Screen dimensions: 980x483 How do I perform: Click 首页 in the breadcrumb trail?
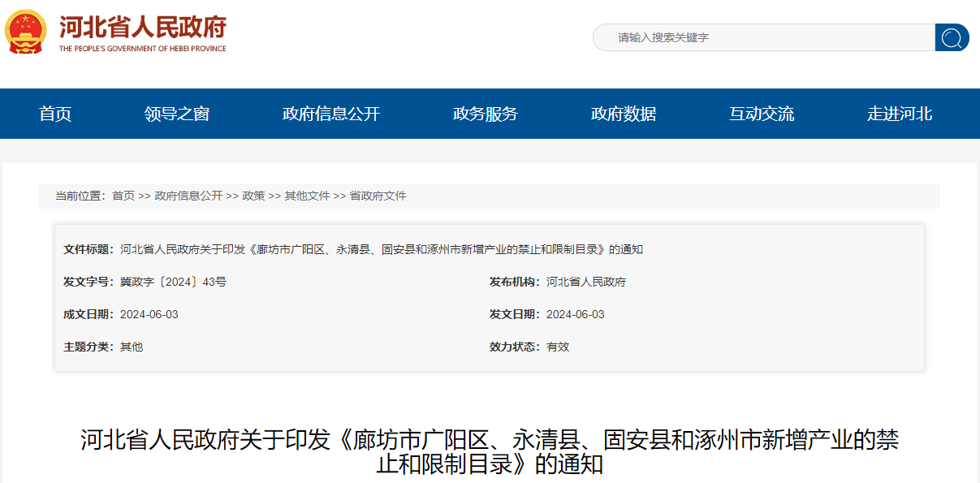123,196
